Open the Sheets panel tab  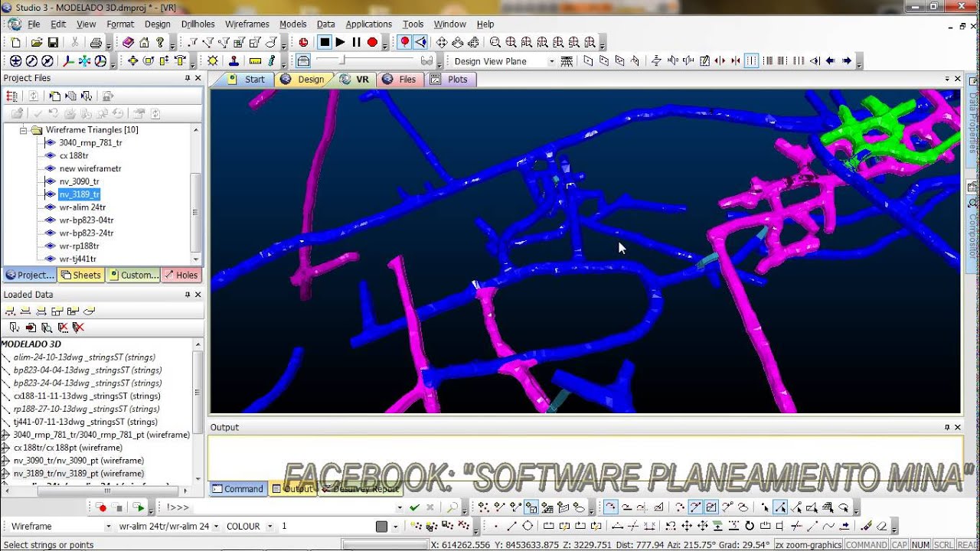coord(81,275)
